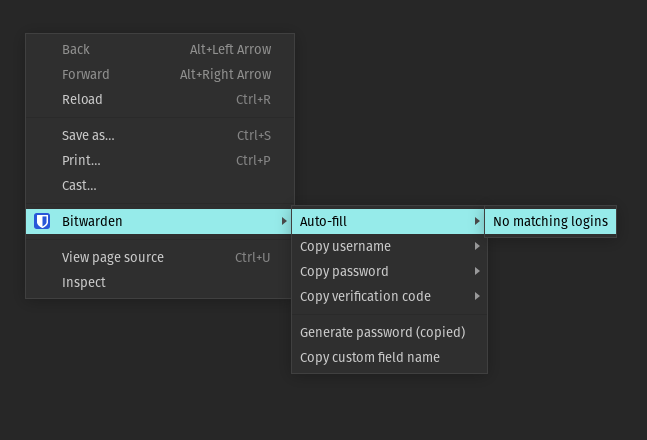Open the Bitwarden submenu entry
This screenshot has width=647, height=440.
tap(159, 221)
